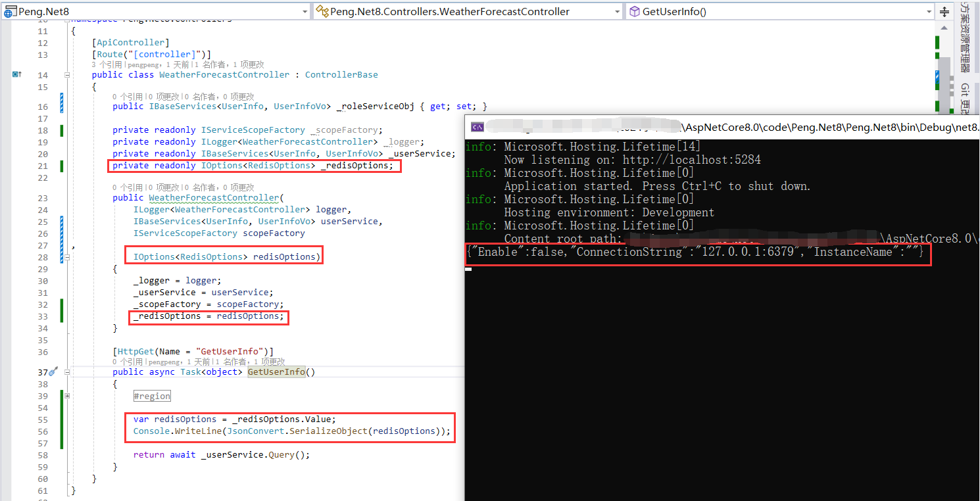Click '3 个引用' CodeLens on the class
Screen dimensions: 980x501
point(107,64)
